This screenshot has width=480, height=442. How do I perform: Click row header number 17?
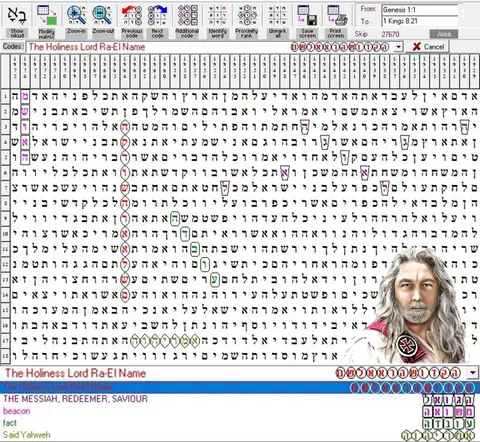5,340
